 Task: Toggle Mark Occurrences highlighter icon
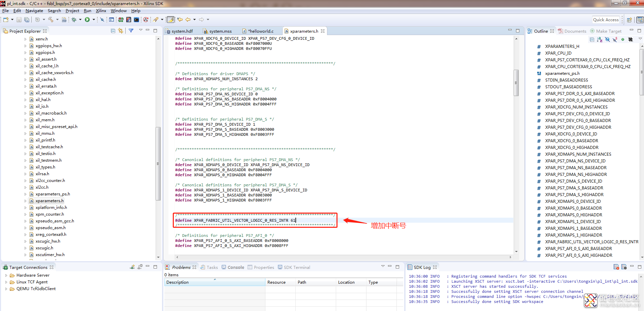click(171, 20)
